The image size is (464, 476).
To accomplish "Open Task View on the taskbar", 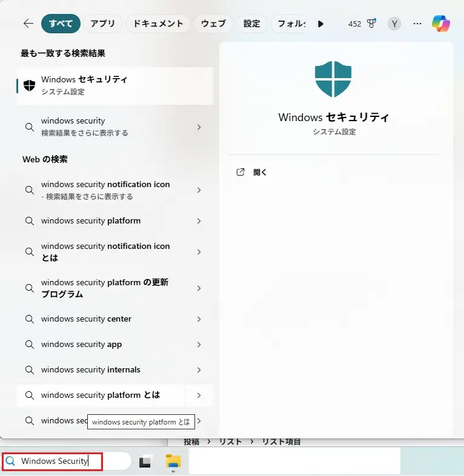I will coord(145,461).
